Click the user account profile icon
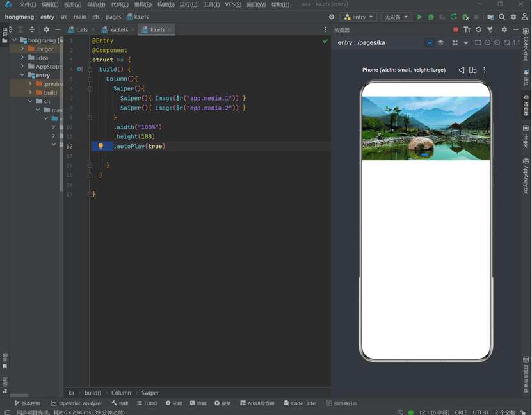 pos(524,17)
